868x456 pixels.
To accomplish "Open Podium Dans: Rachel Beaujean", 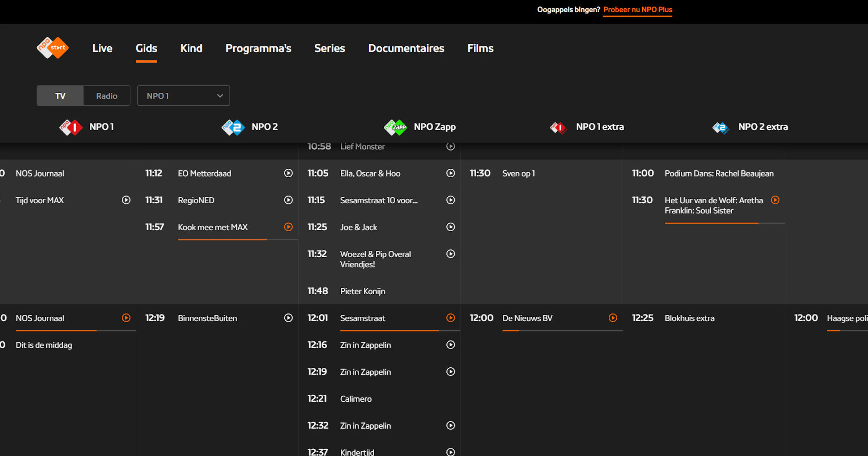I will click(x=719, y=173).
